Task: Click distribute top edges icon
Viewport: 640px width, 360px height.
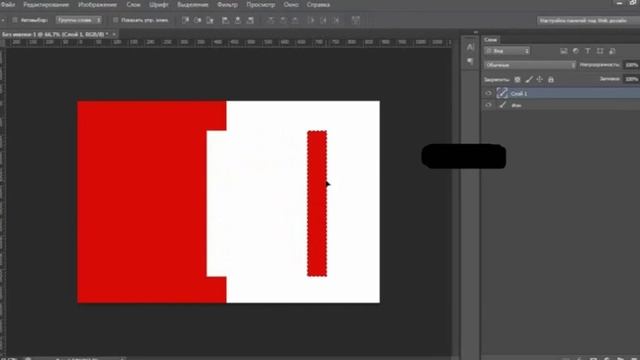Action: [271, 20]
